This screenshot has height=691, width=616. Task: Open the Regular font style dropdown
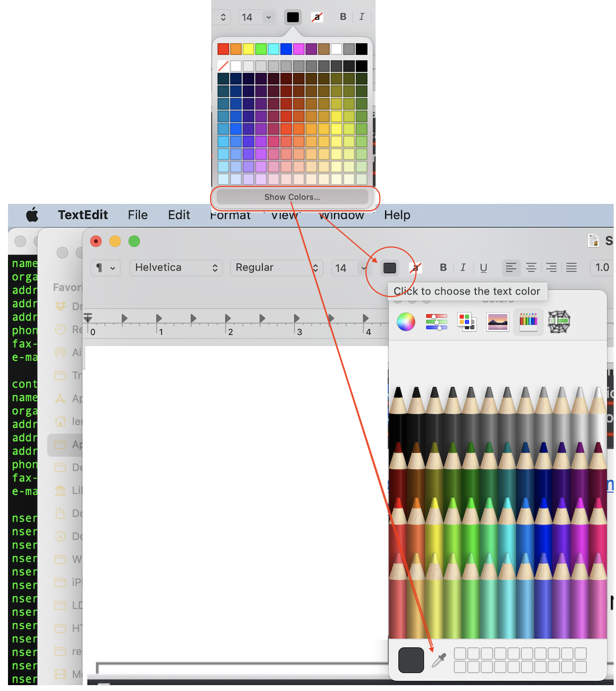tap(276, 268)
